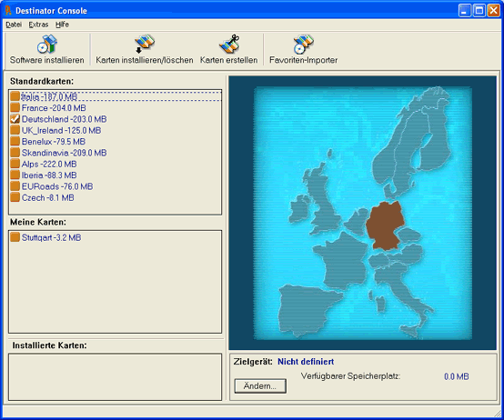Viewport: 504px width, 420px height.
Task: Select the UK_Ireland -125.0 MB entry
Action: coord(61,130)
